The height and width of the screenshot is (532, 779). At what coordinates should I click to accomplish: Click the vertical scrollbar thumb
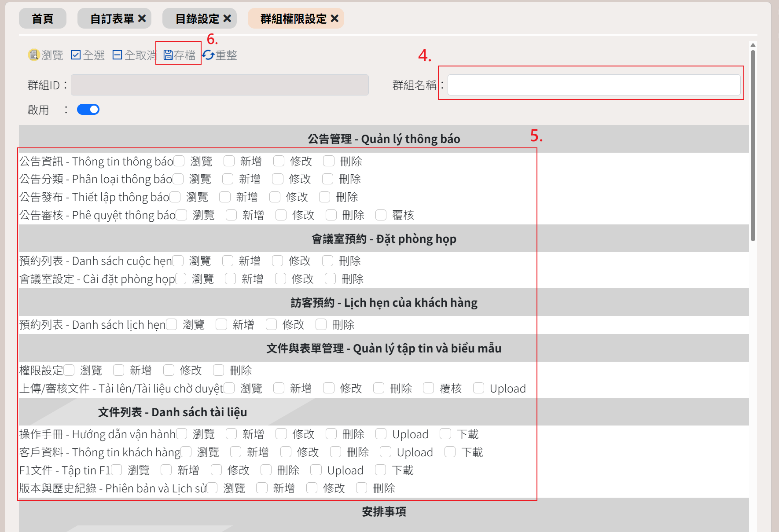click(x=753, y=145)
